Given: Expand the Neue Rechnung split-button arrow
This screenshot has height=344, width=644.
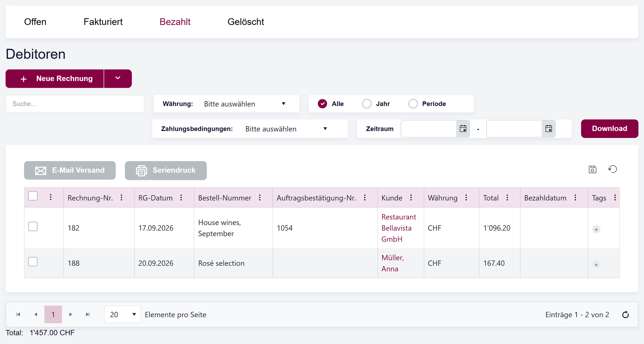Looking at the screenshot, I should (118, 79).
